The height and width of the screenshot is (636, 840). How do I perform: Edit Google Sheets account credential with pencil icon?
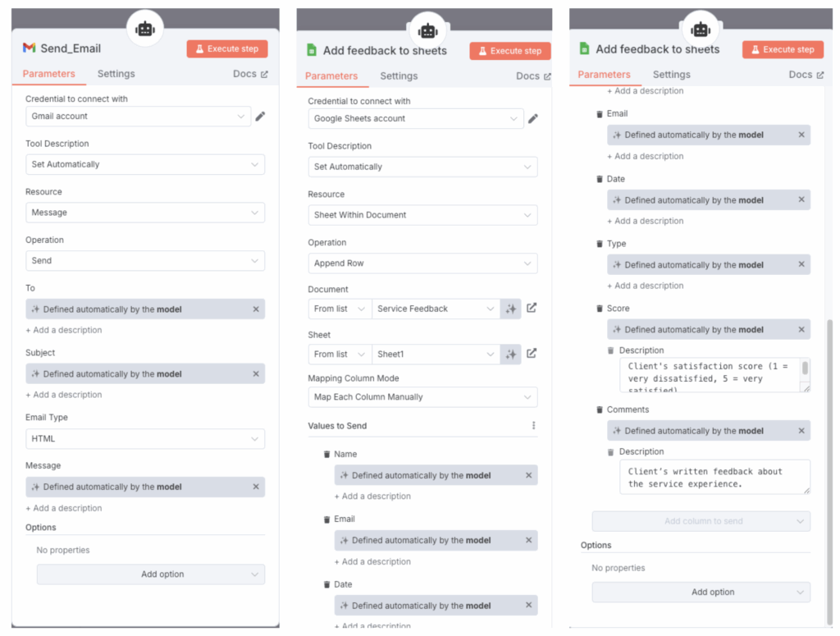tap(532, 119)
